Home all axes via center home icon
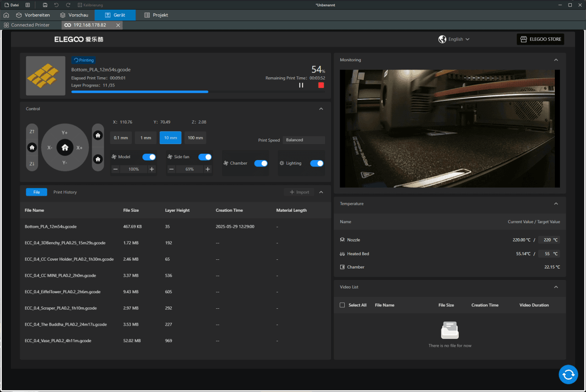Viewport: 586px width, 392px height. [65, 147]
